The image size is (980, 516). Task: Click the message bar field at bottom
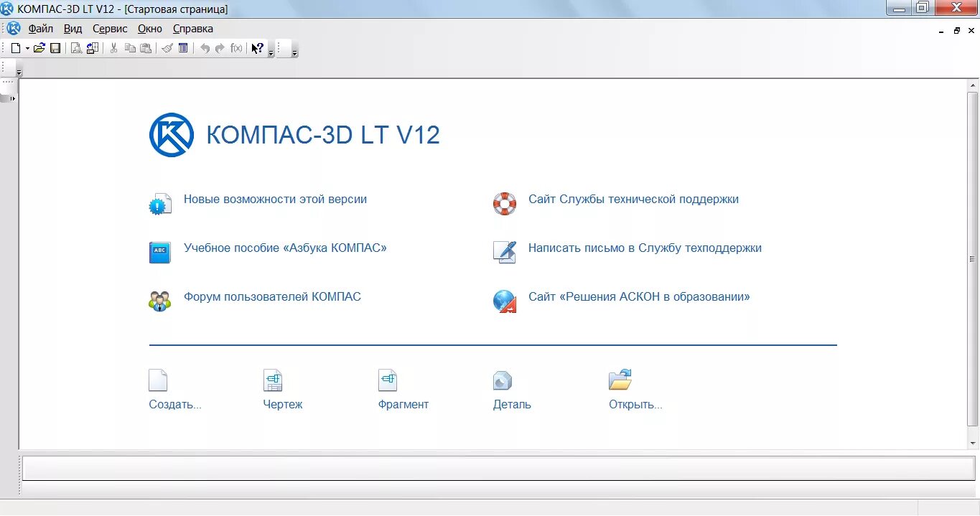[x=499, y=469]
